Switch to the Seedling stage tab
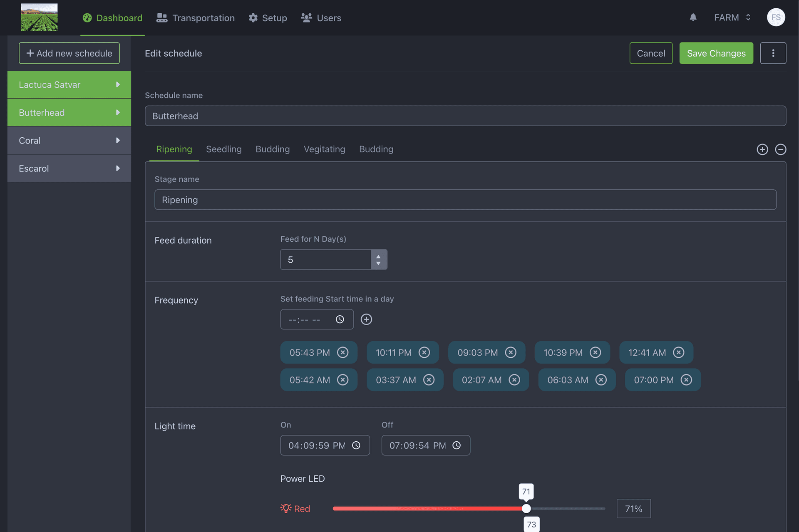This screenshot has height=532, width=799. (223, 149)
